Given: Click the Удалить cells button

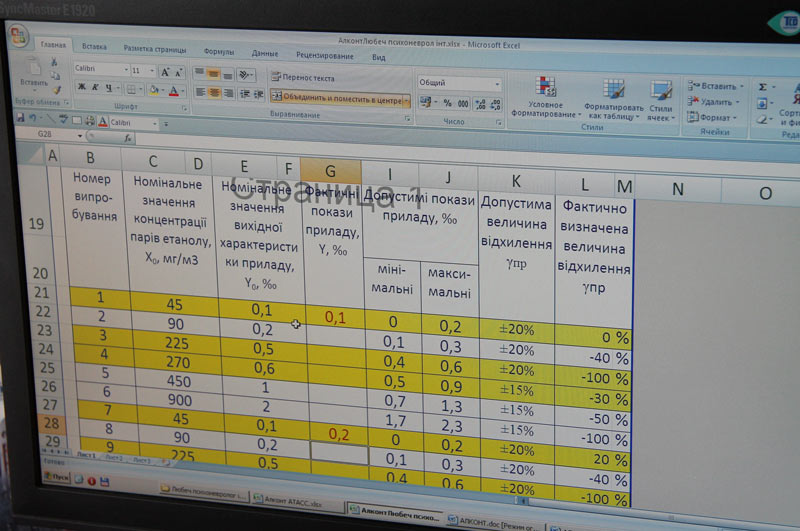Looking at the screenshot, I should point(715,101).
